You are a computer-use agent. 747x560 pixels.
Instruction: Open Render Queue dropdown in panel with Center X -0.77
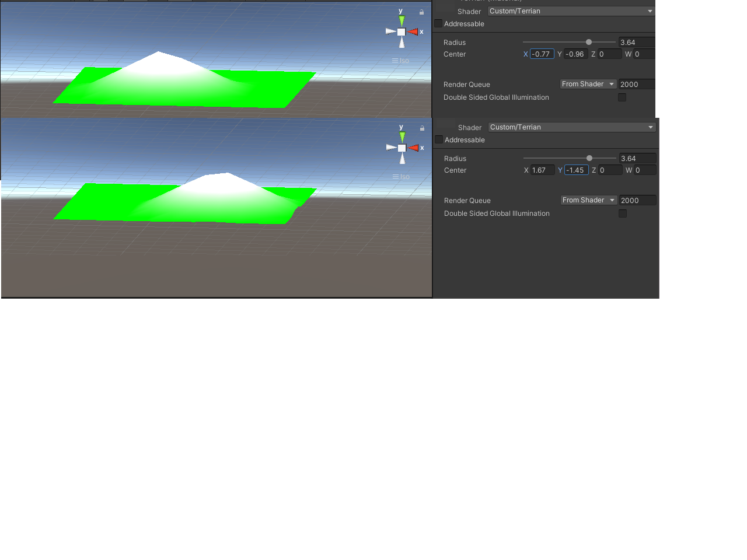click(588, 84)
